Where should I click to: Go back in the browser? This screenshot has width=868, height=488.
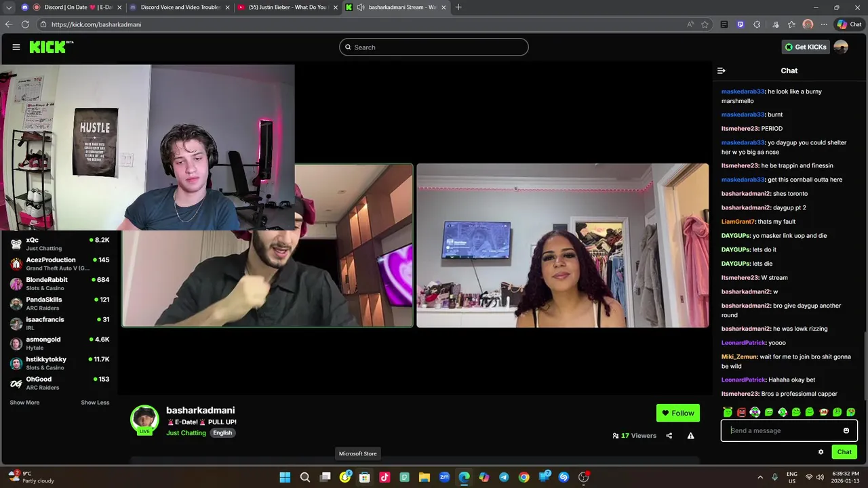[x=9, y=24]
